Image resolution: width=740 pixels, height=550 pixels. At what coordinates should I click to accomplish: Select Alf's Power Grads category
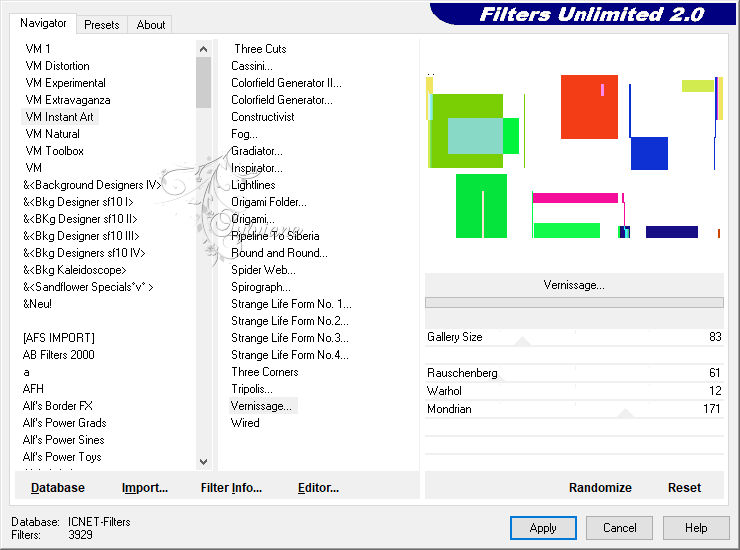[x=65, y=423]
